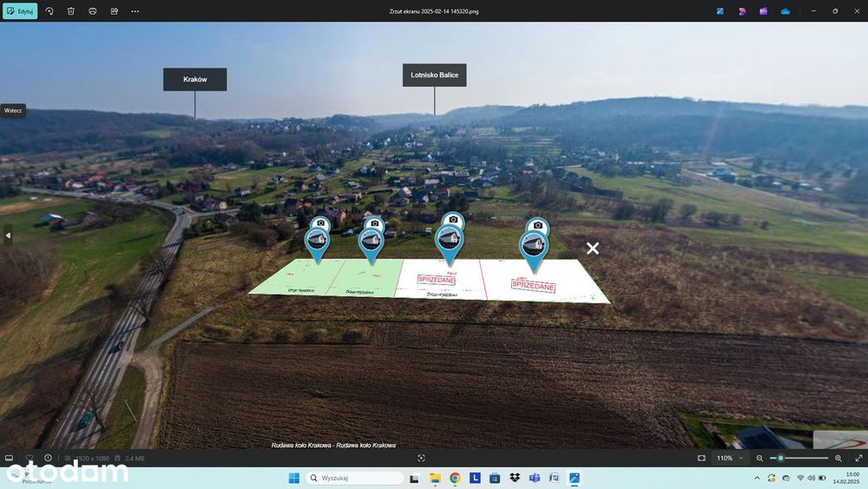
Task: Launch Google Chrome from the taskbar
Action: [455, 478]
